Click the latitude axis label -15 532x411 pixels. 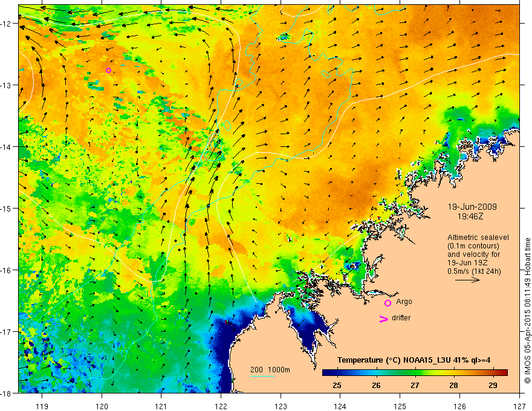(6, 208)
